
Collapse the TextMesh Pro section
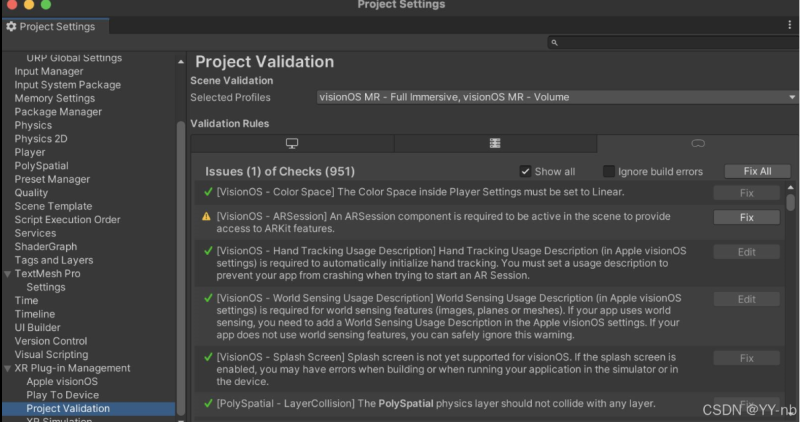8,273
